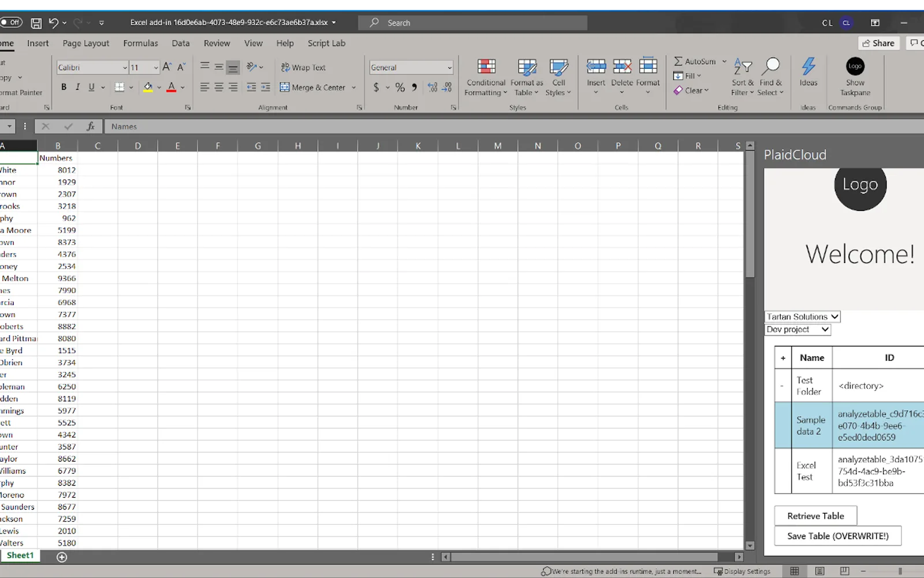
Task: Open Find & Select magnifier
Action: (x=771, y=77)
